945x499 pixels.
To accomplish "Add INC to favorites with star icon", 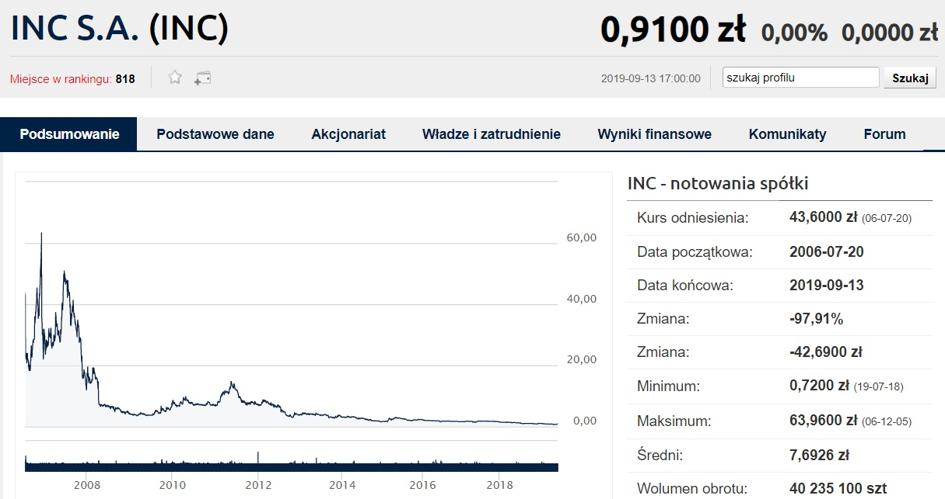I will pyautogui.click(x=175, y=78).
